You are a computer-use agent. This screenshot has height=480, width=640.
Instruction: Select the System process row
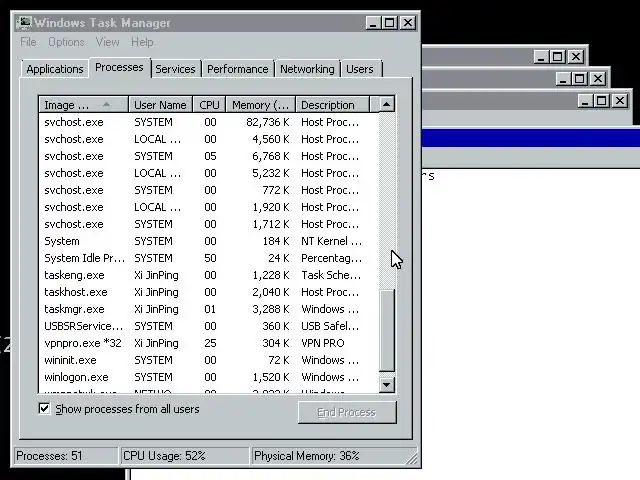coord(208,241)
